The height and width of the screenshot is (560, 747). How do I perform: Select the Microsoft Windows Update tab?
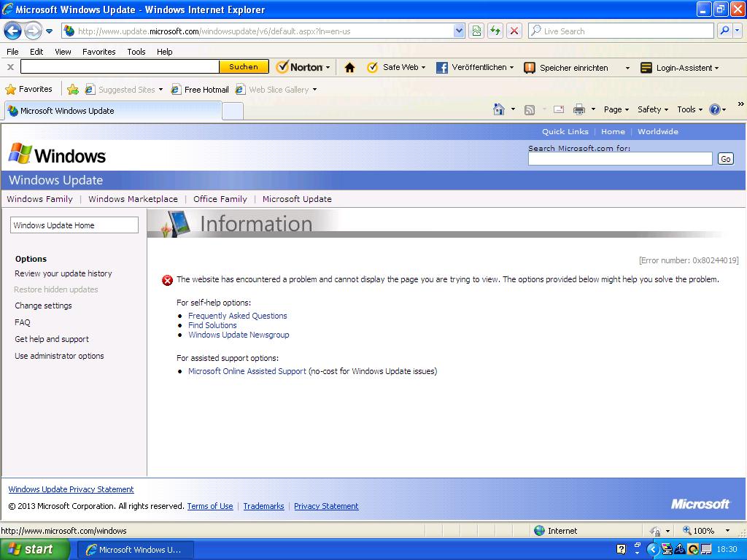pyautogui.click(x=113, y=111)
